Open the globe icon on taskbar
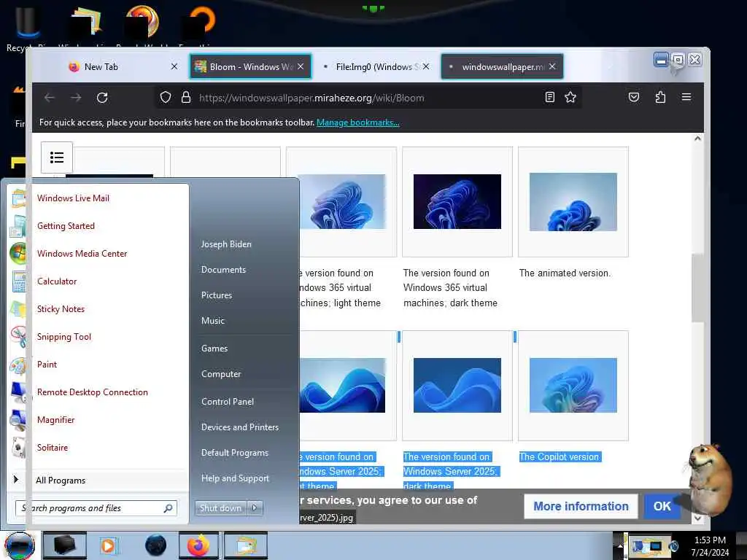The image size is (747, 560). [156, 545]
